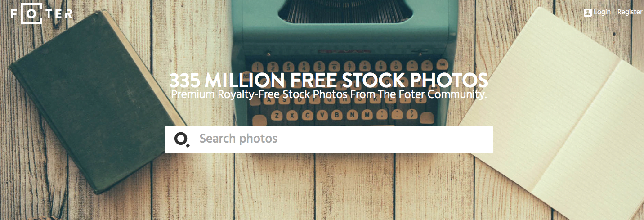
Task: Click the Premium Royalty-Free Stock Photos subtitle
Action: 329,94
